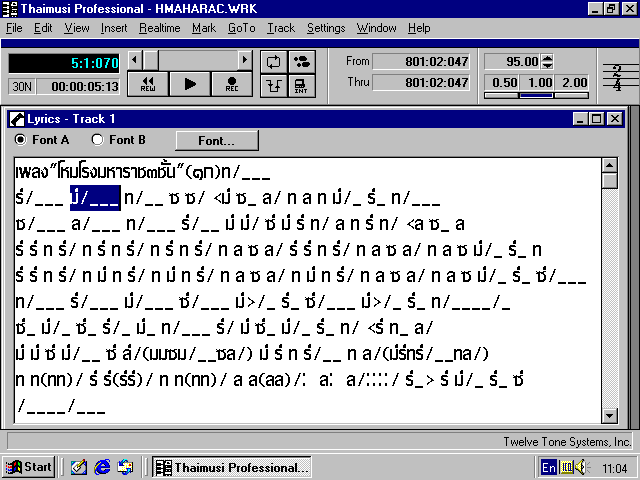Viewport: 640px width, 480px height.
Task: Click the INT clock source icon
Action: (302, 86)
